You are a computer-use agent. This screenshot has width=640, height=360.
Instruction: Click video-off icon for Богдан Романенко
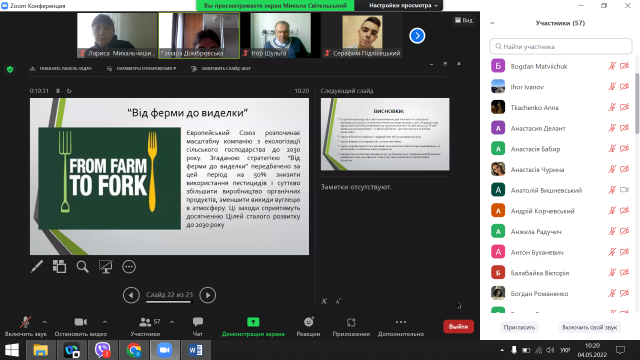tap(624, 293)
